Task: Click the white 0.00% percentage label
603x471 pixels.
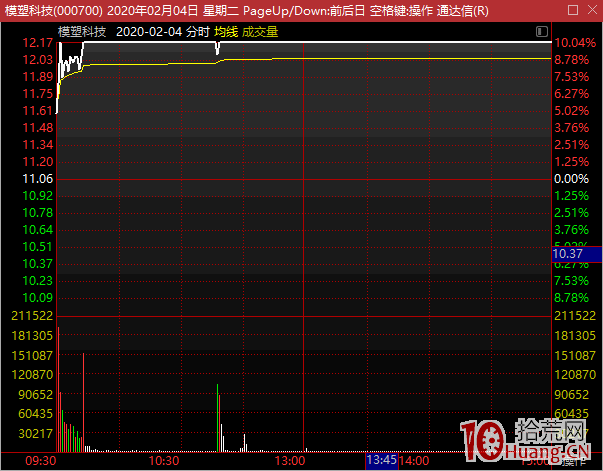Action: click(x=571, y=179)
